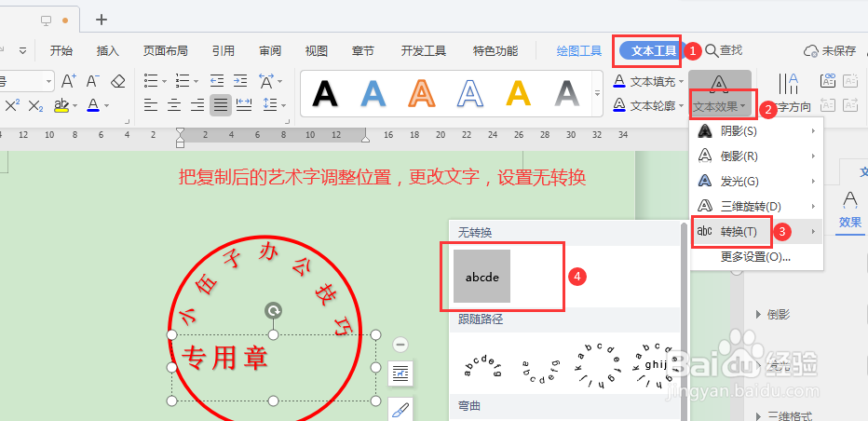Click 未保存 cloud status
Image resolution: width=868 pixels, height=421 pixels.
829,51
